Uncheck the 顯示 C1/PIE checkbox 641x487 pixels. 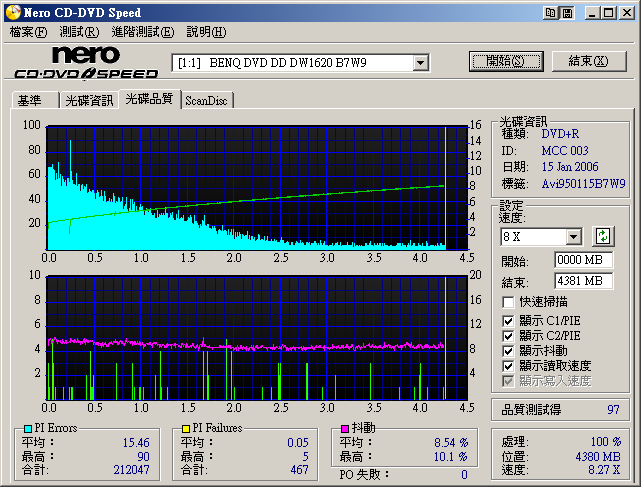[508, 321]
